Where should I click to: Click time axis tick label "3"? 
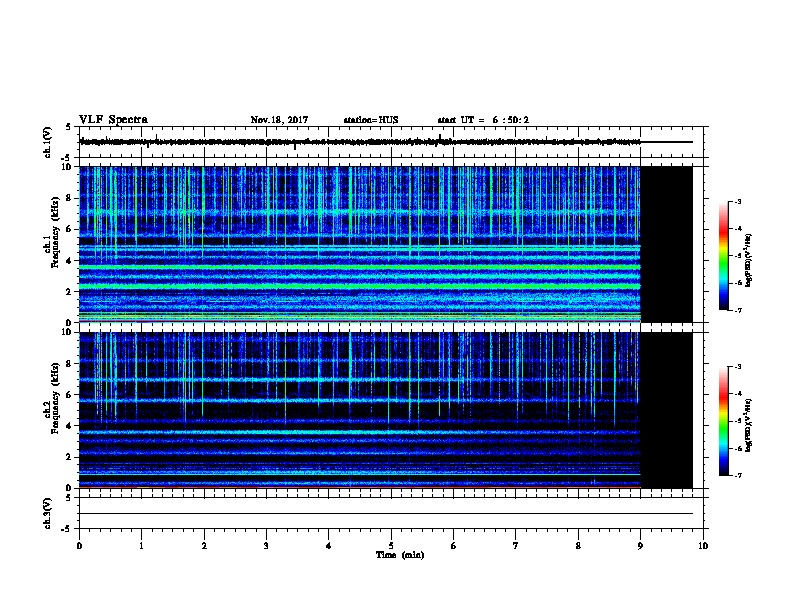(266, 546)
